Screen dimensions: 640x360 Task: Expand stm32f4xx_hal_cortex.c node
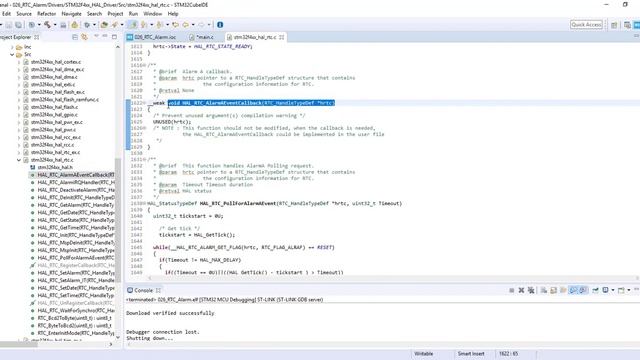(19, 62)
